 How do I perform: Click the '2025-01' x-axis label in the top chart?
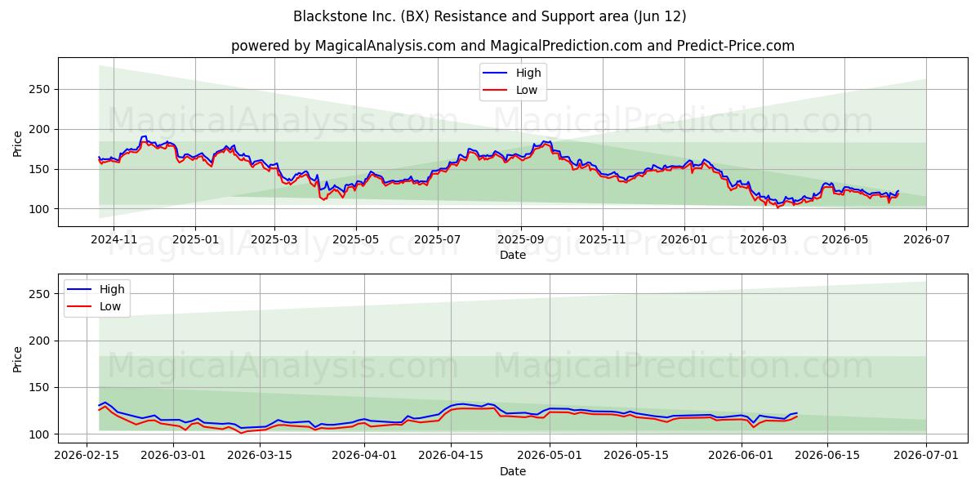[x=194, y=240]
